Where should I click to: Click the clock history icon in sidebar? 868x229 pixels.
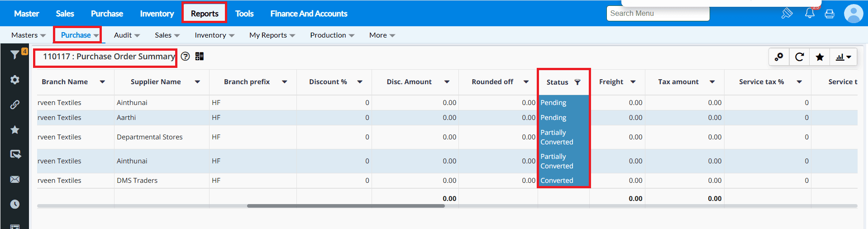click(x=15, y=204)
